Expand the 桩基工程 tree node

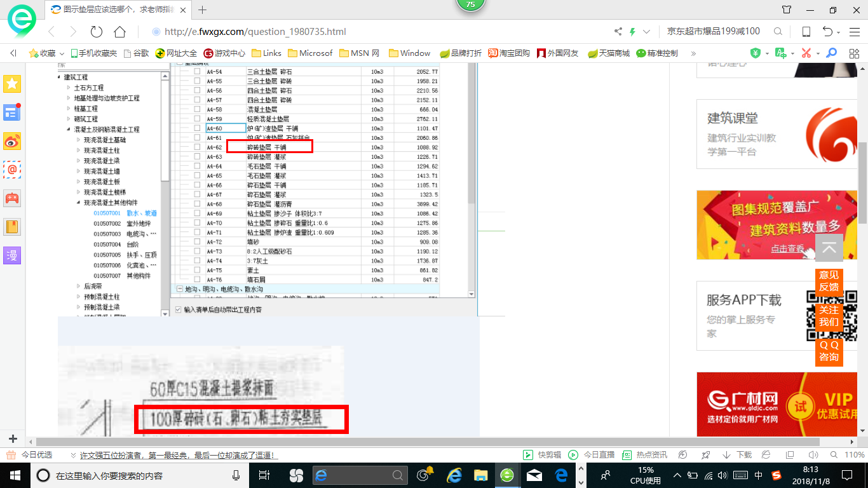point(69,109)
